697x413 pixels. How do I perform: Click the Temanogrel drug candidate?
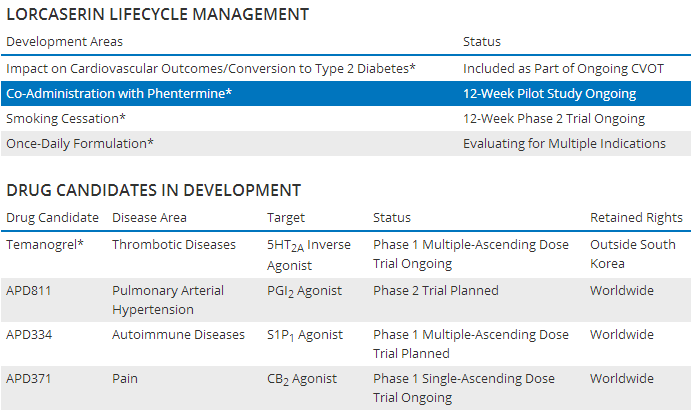45,245
